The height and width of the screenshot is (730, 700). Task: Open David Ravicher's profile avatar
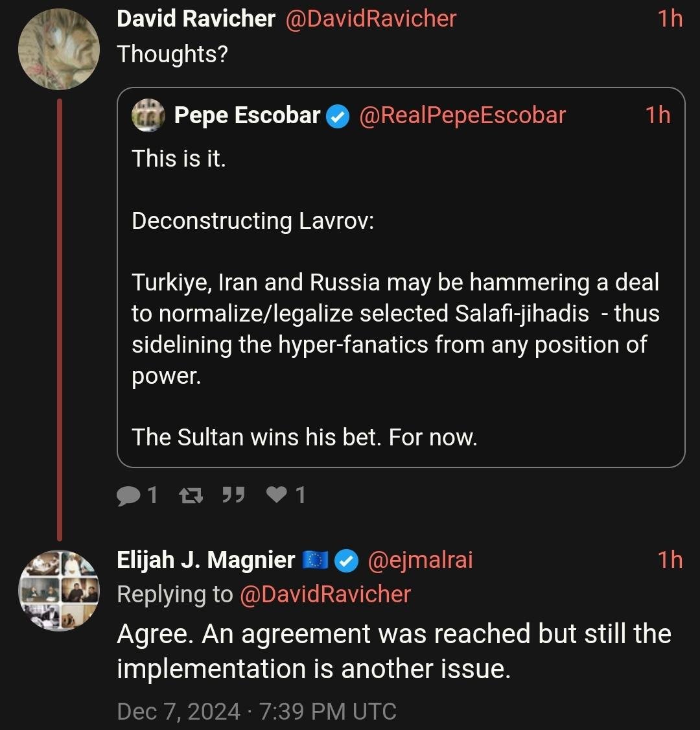[x=58, y=49]
